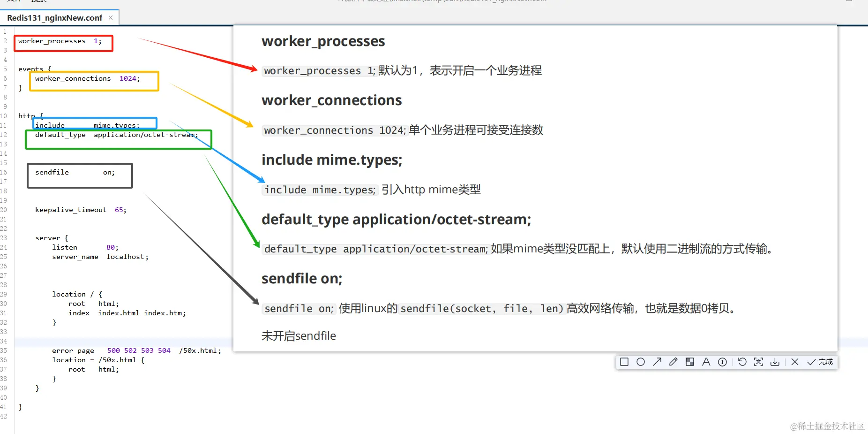Click the 'server_name localhost;' line

100,257
